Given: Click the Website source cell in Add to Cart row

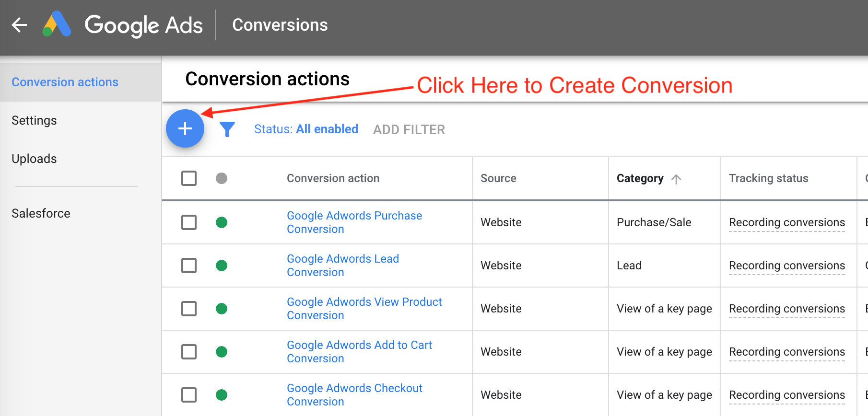Looking at the screenshot, I should click(501, 352).
